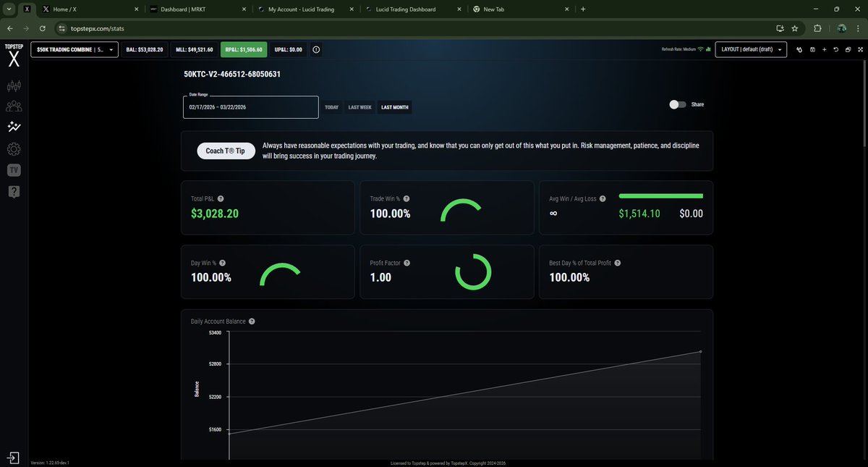
Task: Click the RP&L $1,506.60 green badge
Action: tap(244, 49)
